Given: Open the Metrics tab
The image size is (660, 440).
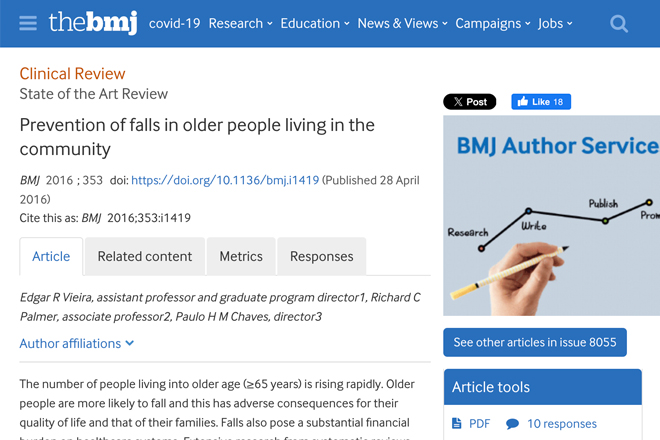Looking at the screenshot, I should pos(241,256).
